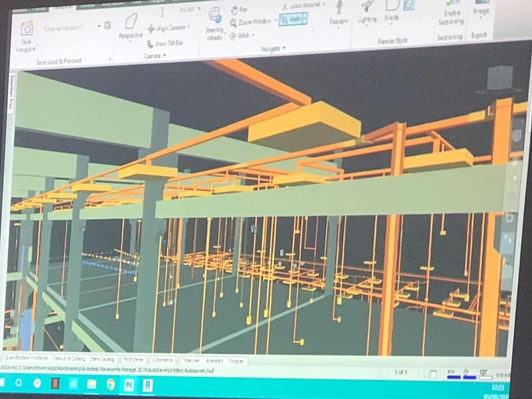Switch to Revit on the taskbar
532x399 pixels.
pyautogui.click(x=147, y=386)
